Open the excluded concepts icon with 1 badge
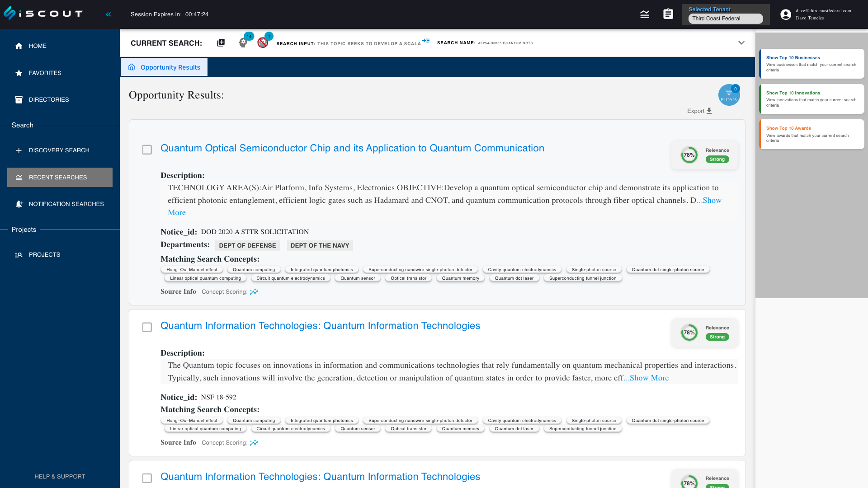The image size is (868, 488). click(263, 42)
